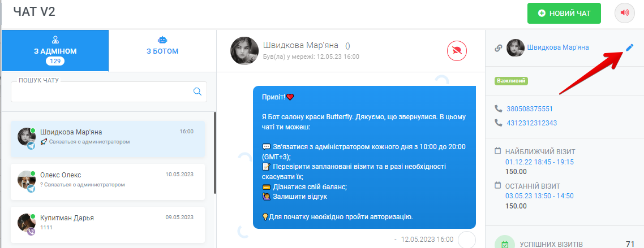Click the client avatar in the right panel

[516, 48]
